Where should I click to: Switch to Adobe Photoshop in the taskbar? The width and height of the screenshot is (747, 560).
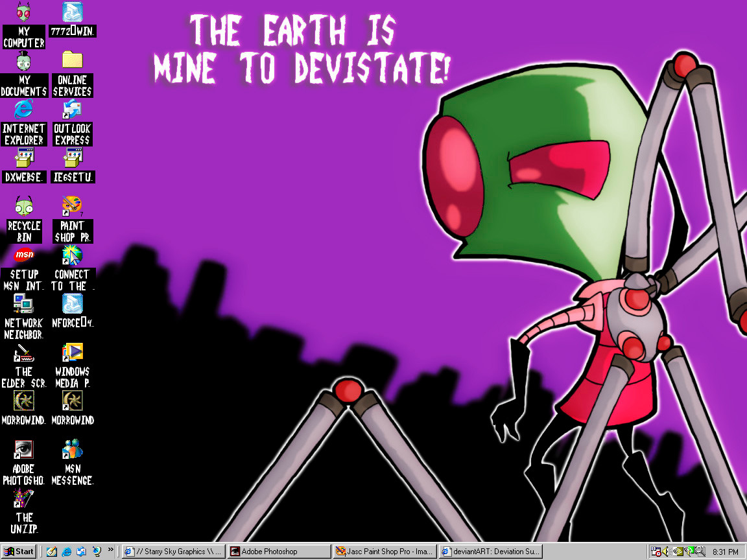coord(279,552)
